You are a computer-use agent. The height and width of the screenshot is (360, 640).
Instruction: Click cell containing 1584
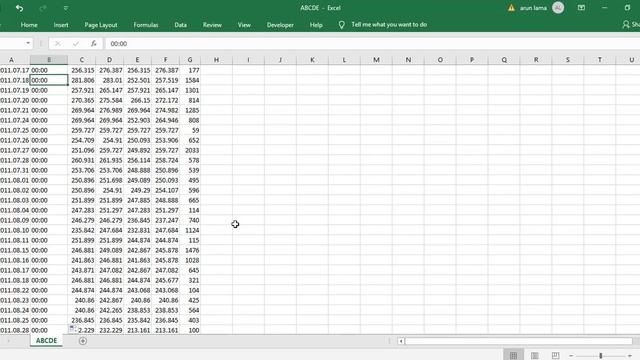click(190, 80)
